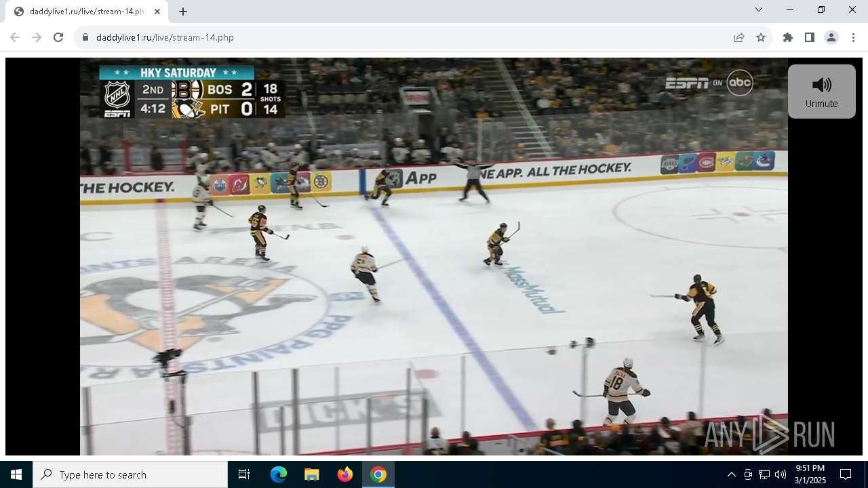Click the meet-now tray icon
The image size is (868, 488).
click(748, 474)
